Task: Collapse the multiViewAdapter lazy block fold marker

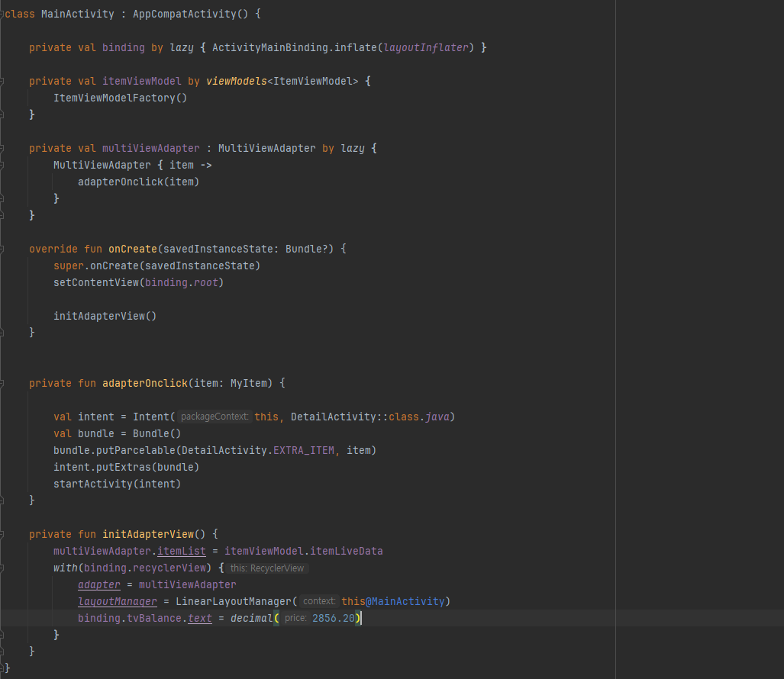Action: click(2, 149)
